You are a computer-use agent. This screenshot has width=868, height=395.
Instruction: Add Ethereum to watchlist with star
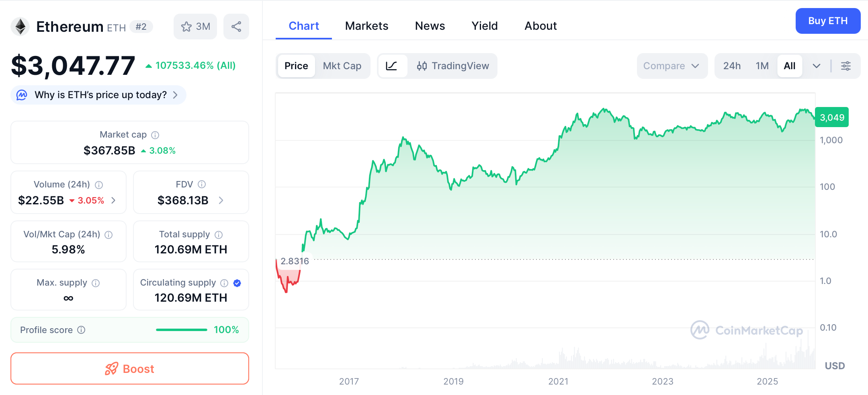tap(195, 27)
